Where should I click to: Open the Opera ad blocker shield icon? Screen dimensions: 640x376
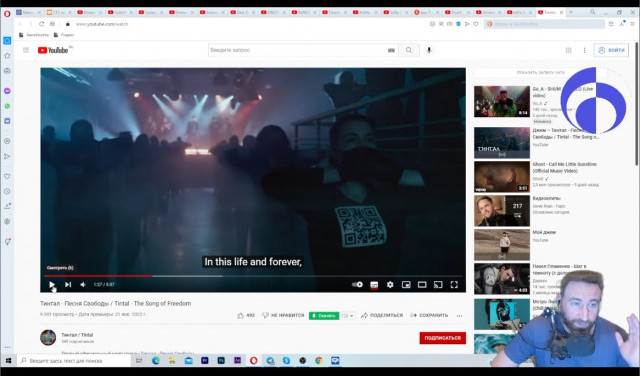pyautogui.click(x=458, y=24)
